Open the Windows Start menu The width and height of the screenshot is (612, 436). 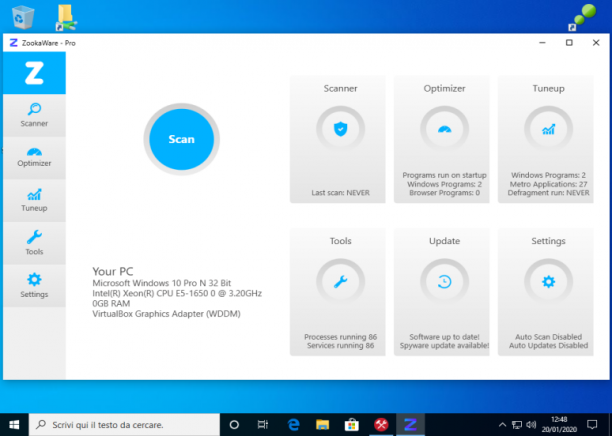coord(14,425)
